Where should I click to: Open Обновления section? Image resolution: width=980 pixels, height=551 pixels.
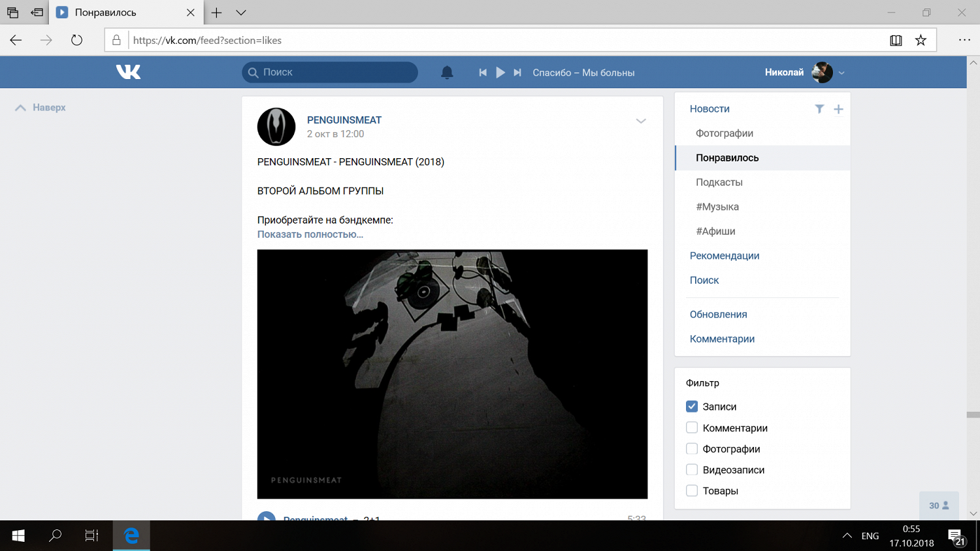[x=719, y=314]
